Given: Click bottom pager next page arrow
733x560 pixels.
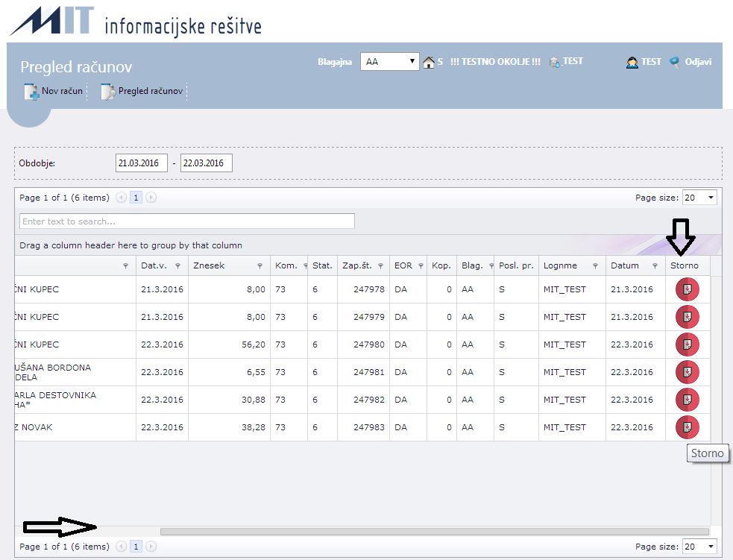Looking at the screenshot, I should click(151, 546).
